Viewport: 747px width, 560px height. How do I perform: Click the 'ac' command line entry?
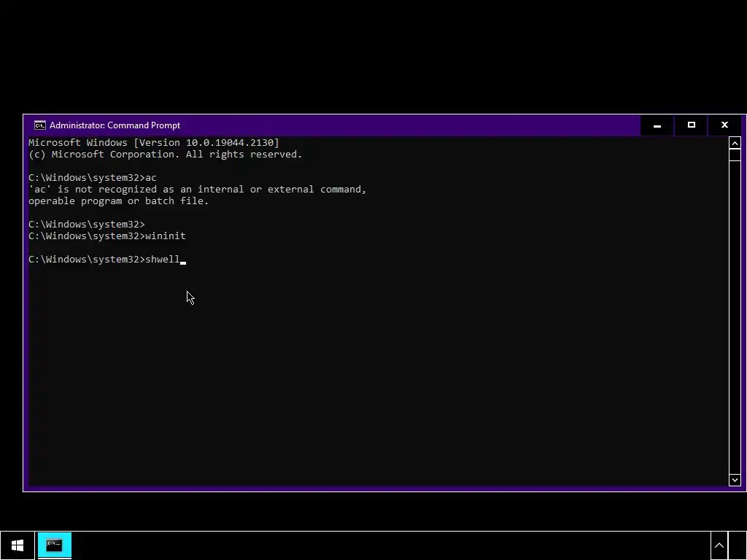(x=93, y=178)
